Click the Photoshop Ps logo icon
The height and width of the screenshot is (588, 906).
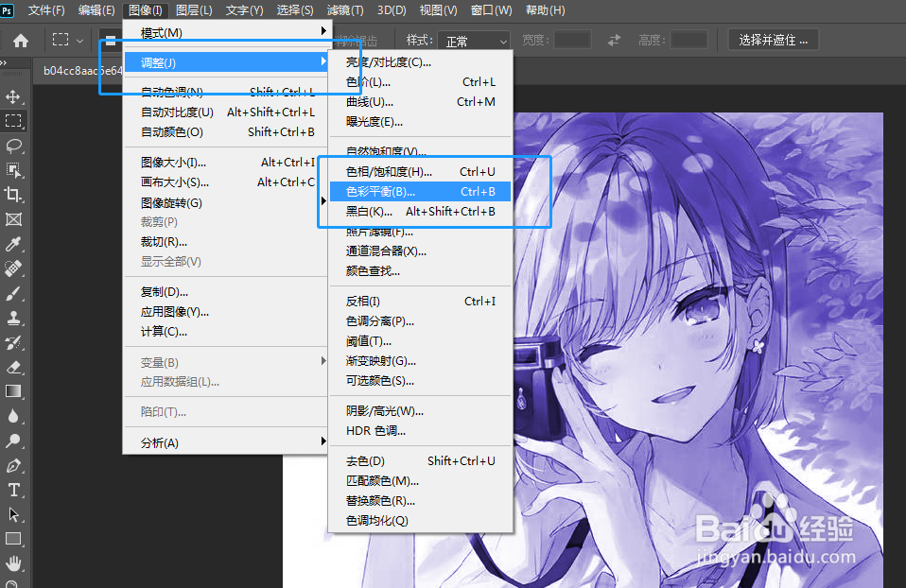(7, 10)
